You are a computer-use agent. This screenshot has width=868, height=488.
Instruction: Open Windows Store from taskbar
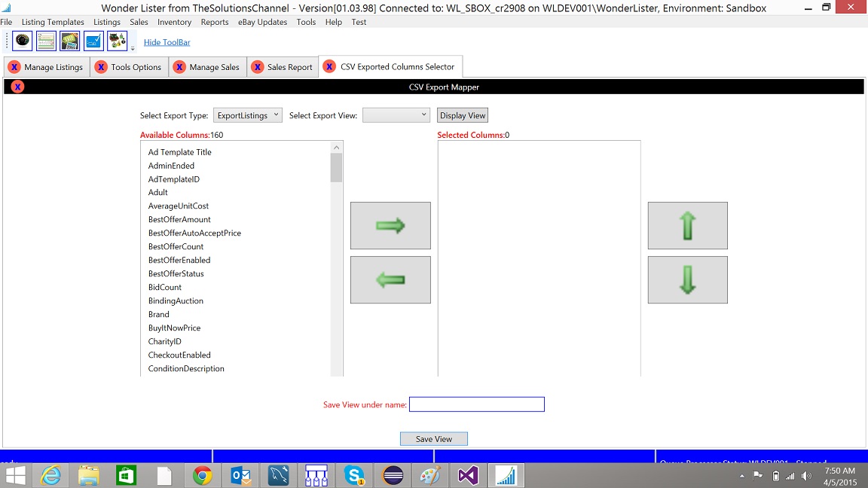click(x=127, y=475)
